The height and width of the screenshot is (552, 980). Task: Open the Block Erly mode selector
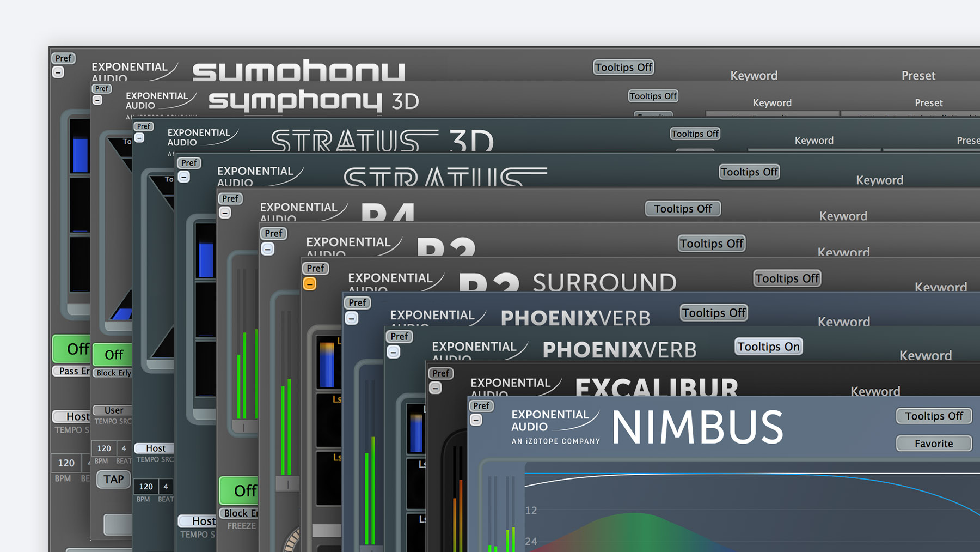click(x=113, y=373)
